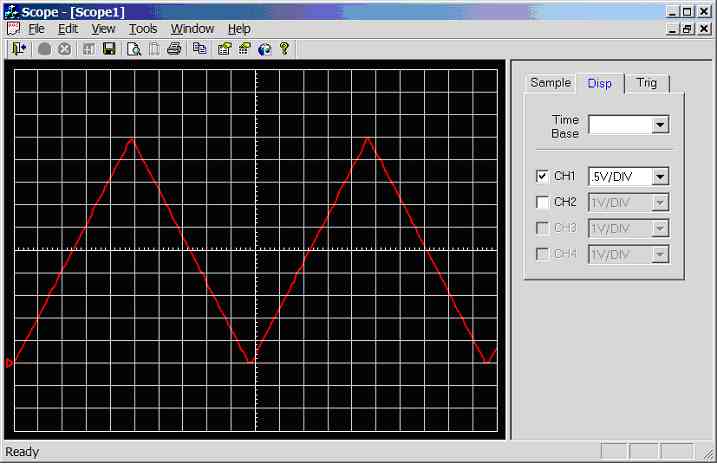Enable the CH2 channel checkbox
This screenshot has width=717, height=464.
[x=542, y=202]
